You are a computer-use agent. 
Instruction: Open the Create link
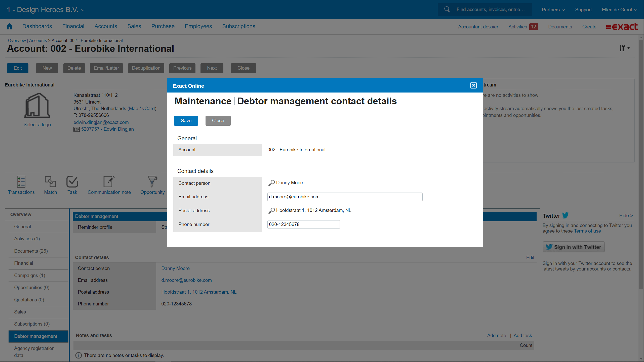(x=589, y=27)
